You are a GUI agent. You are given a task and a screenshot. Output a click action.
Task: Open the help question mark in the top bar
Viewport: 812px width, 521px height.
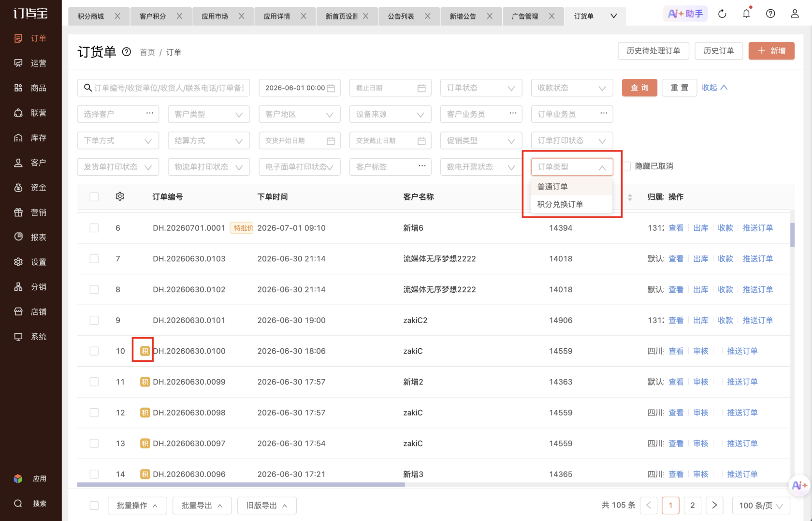click(770, 14)
